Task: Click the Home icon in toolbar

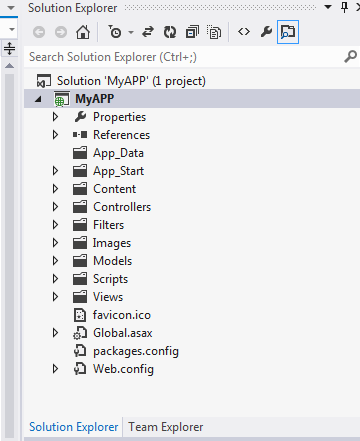Action: pos(83,32)
